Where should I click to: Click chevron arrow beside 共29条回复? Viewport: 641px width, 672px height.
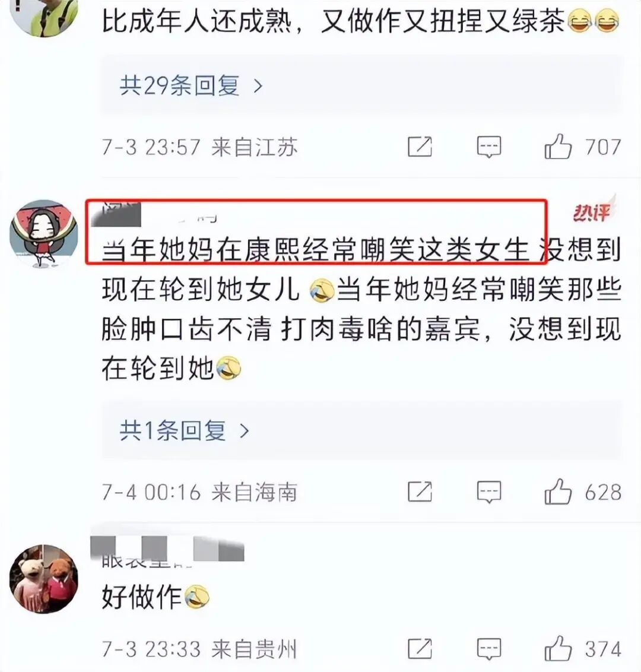click(x=258, y=87)
